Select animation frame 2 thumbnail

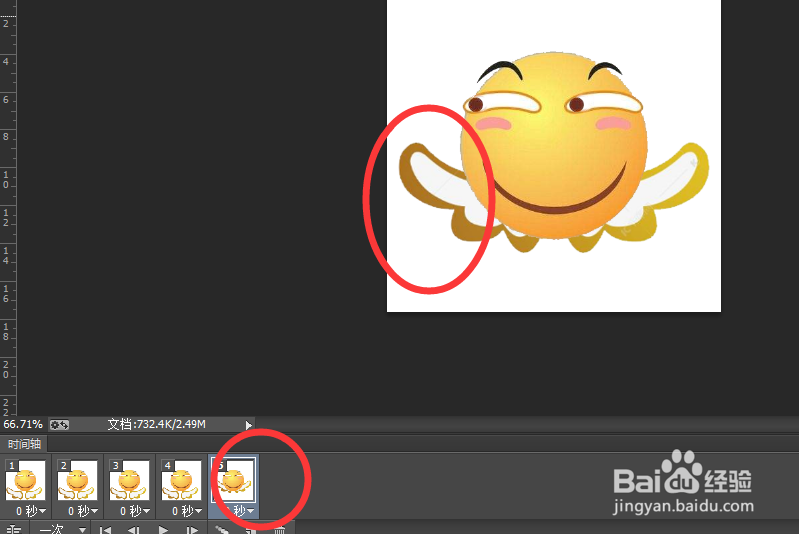pyautogui.click(x=77, y=480)
